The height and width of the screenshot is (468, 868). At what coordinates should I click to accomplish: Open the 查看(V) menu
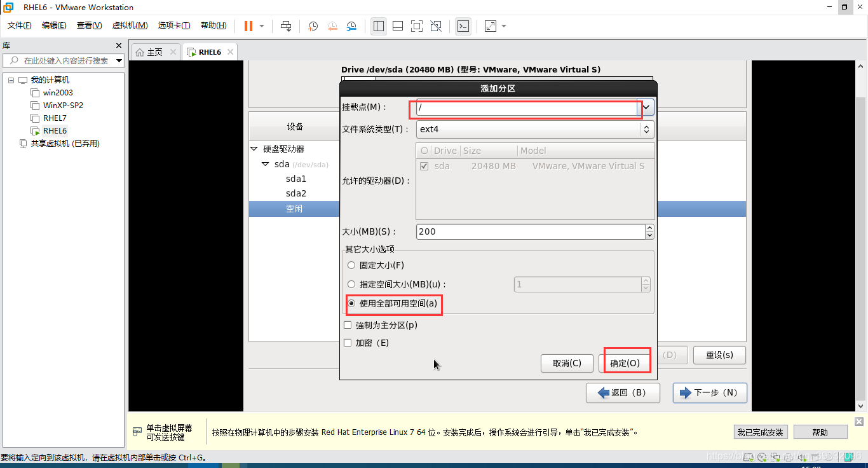tap(90, 25)
